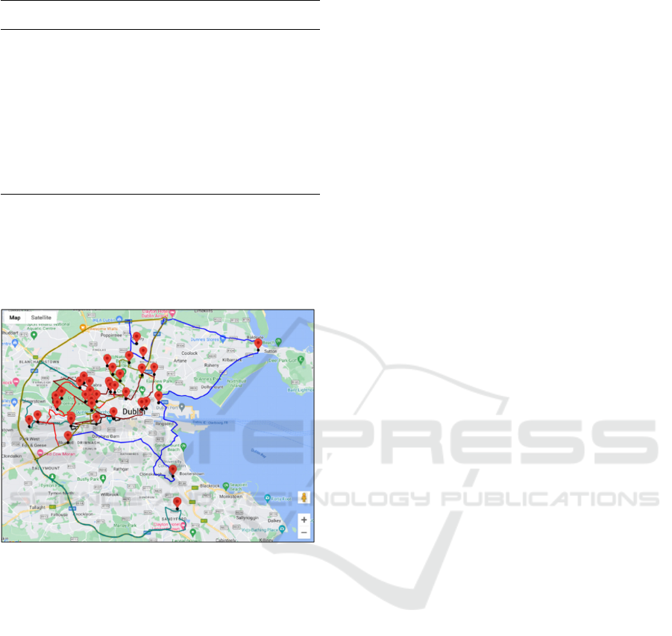Open the National Aquatic Centre pin
Screen dimensions: 672x636
[x=34, y=335]
